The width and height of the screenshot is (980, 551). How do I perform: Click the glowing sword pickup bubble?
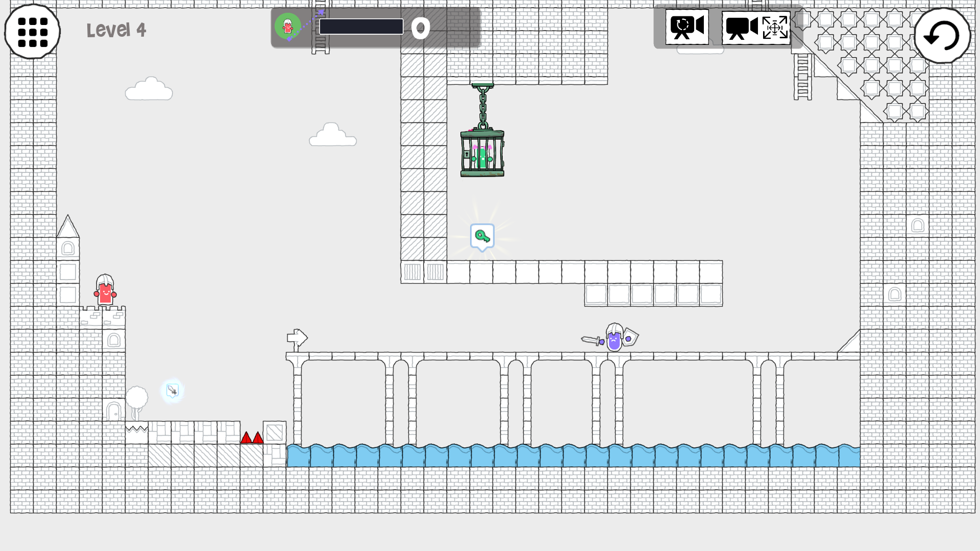[x=173, y=391]
